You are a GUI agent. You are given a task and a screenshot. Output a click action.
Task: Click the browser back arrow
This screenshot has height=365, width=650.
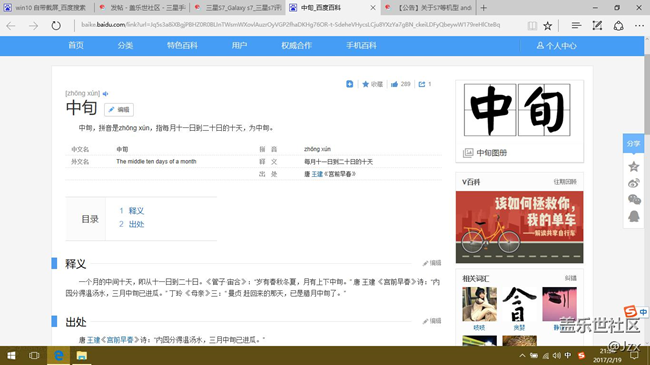click(11, 26)
